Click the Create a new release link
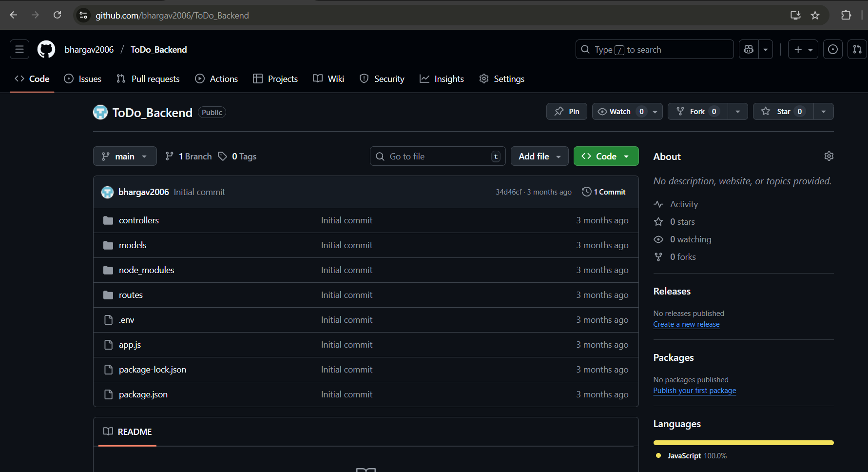The height and width of the screenshot is (472, 868). pyautogui.click(x=686, y=324)
